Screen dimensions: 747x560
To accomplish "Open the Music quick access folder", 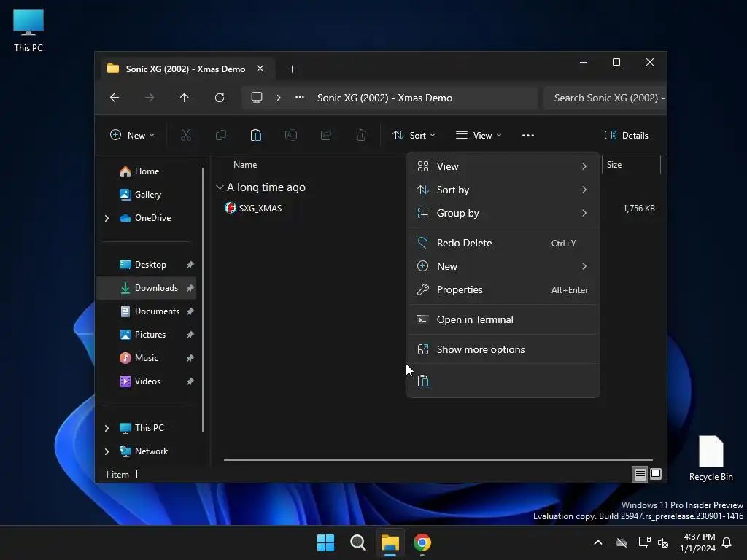I will (147, 357).
